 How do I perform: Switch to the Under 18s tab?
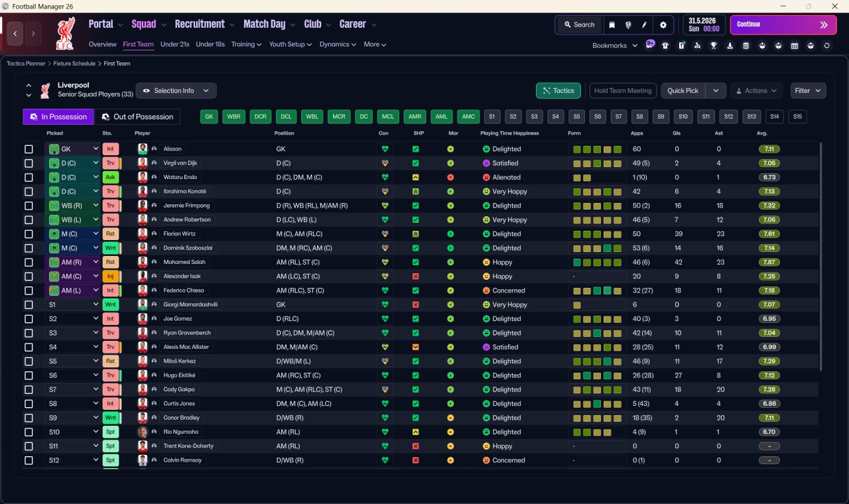(x=210, y=44)
